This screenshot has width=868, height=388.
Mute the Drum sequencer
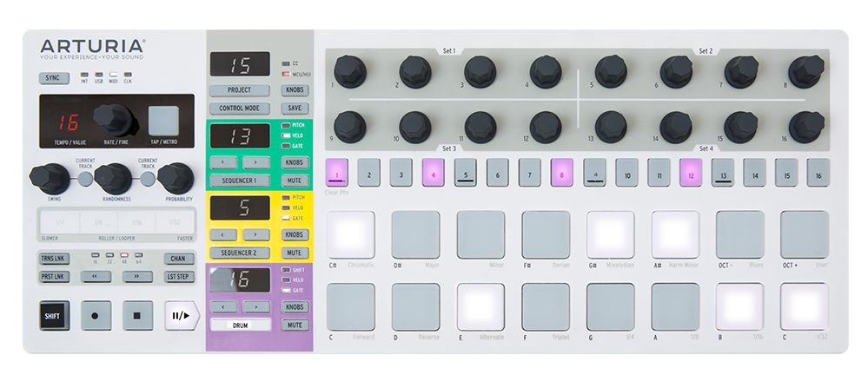tap(295, 325)
